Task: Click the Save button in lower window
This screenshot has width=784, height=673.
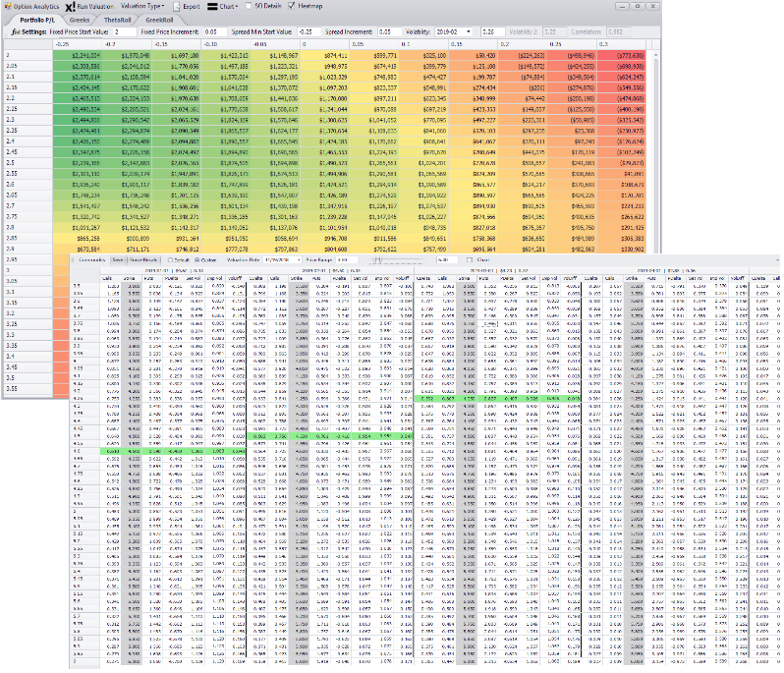Action: tap(118, 260)
